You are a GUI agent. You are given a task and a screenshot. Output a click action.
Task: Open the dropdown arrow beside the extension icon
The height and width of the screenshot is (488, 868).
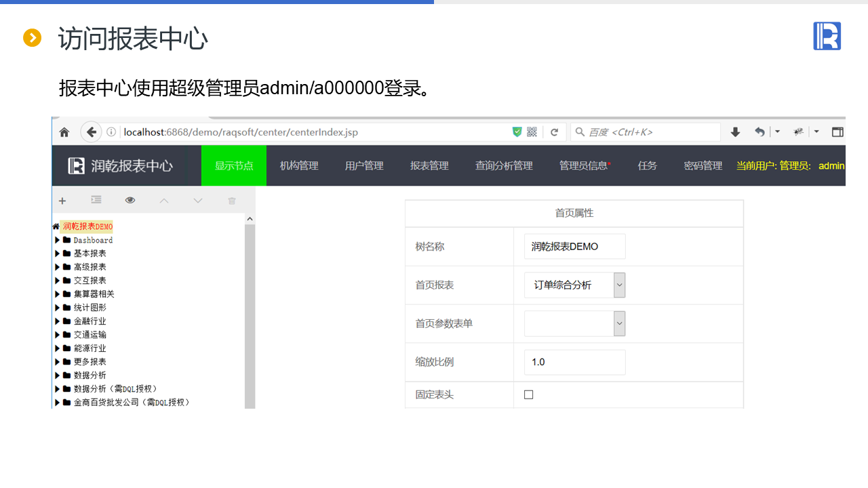pos(816,131)
